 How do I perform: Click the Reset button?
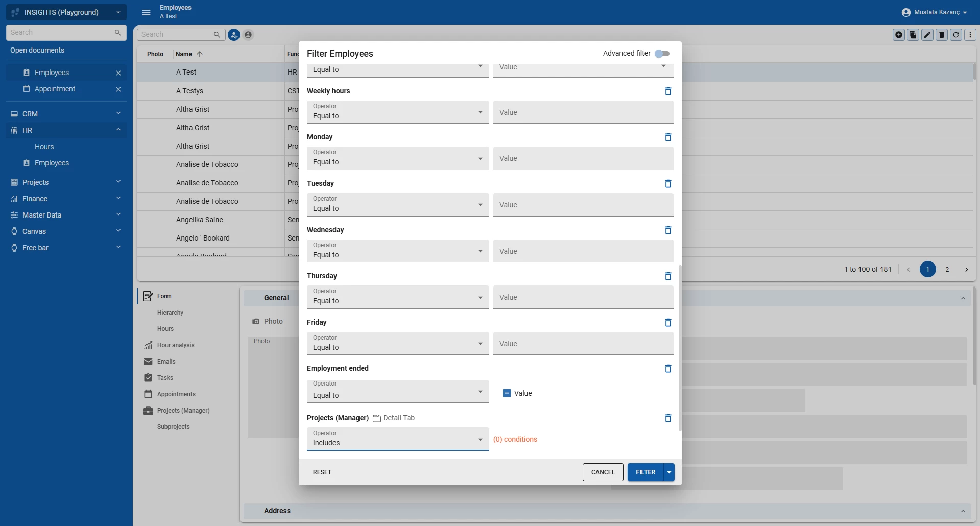click(322, 472)
